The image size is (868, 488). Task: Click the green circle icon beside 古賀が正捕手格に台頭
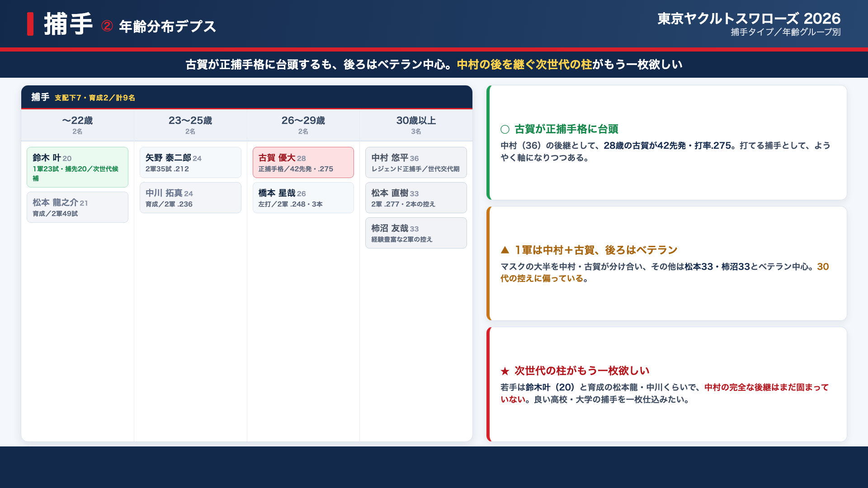click(505, 129)
